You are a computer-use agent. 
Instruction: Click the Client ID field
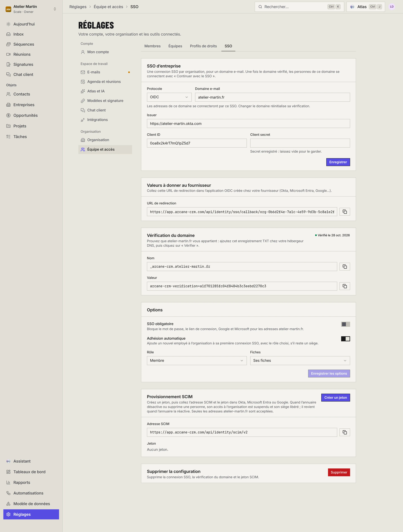click(x=197, y=143)
